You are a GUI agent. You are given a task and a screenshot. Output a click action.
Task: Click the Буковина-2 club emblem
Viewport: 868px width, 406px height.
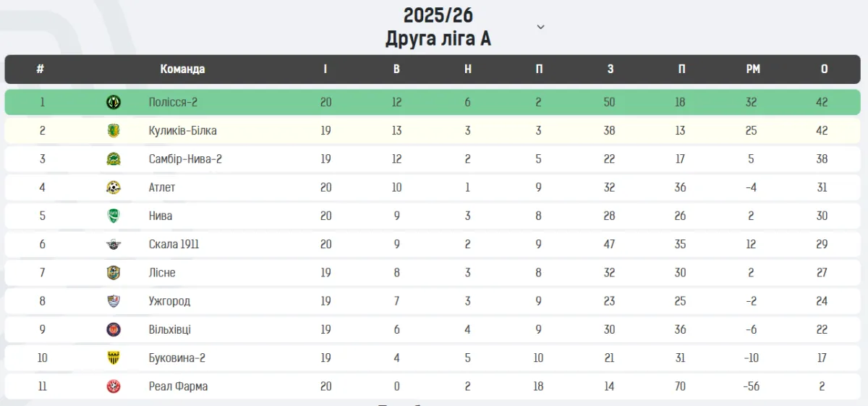[x=114, y=358]
